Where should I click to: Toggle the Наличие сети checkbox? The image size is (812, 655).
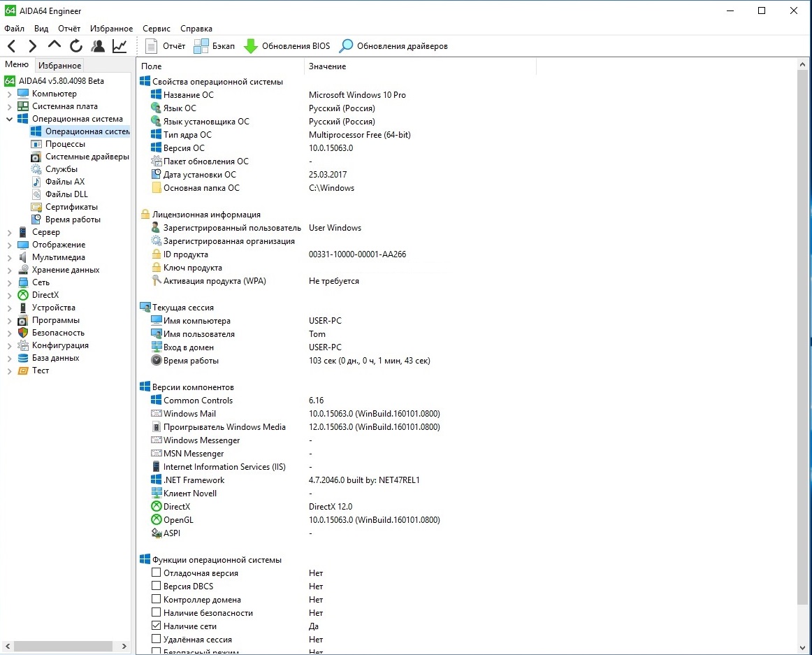[156, 626]
